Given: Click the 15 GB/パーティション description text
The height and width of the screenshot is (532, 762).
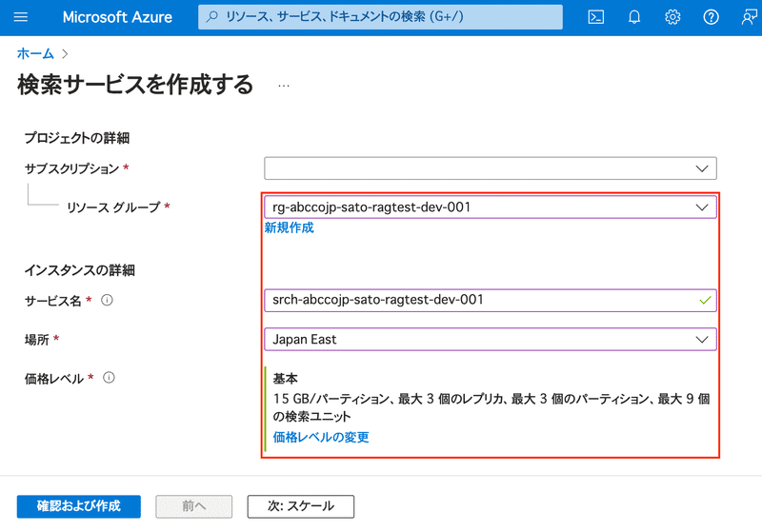Looking at the screenshot, I should click(x=491, y=407).
